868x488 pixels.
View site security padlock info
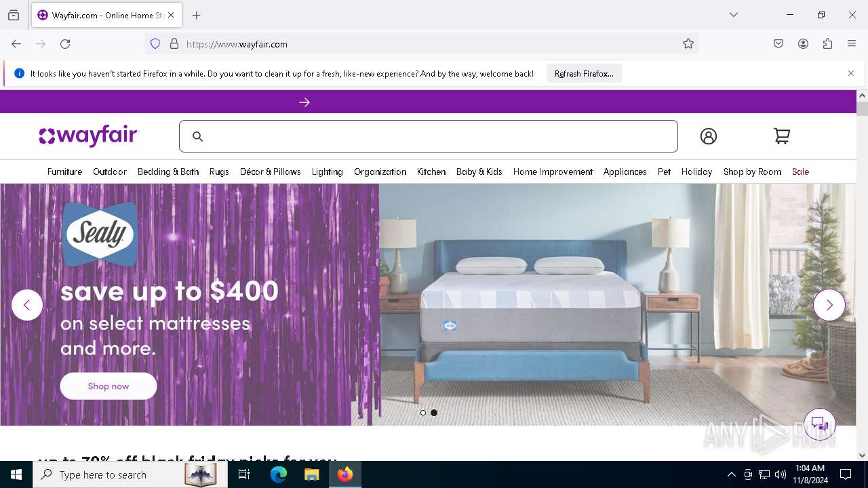point(174,44)
